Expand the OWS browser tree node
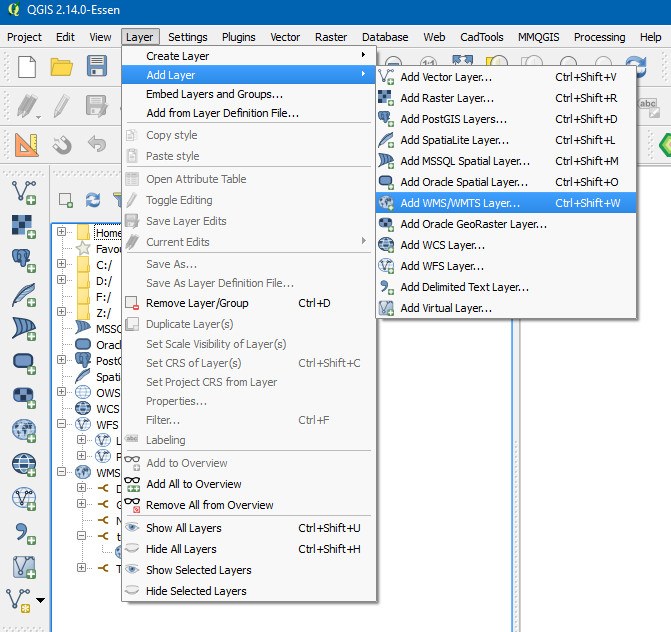Screen dimensions: 671x632 pyautogui.click(x=62, y=392)
